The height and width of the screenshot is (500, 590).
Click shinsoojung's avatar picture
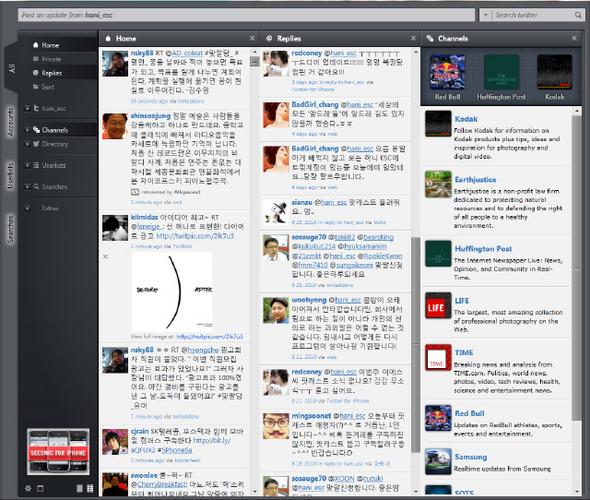[x=115, y=126]
